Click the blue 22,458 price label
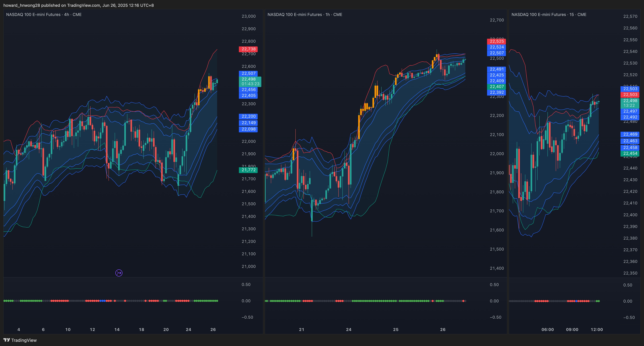 [x=630, y=148]
